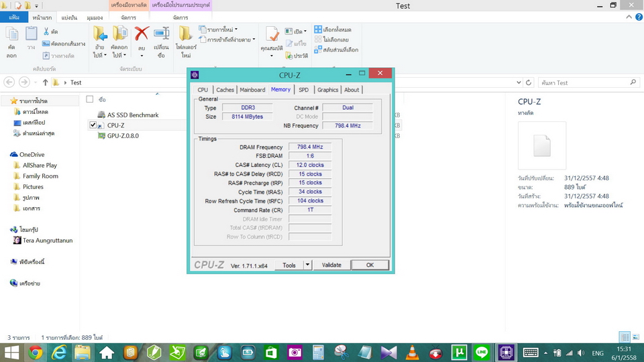
Task: Show hidden tray icons arrow
Action: point(545,353)
